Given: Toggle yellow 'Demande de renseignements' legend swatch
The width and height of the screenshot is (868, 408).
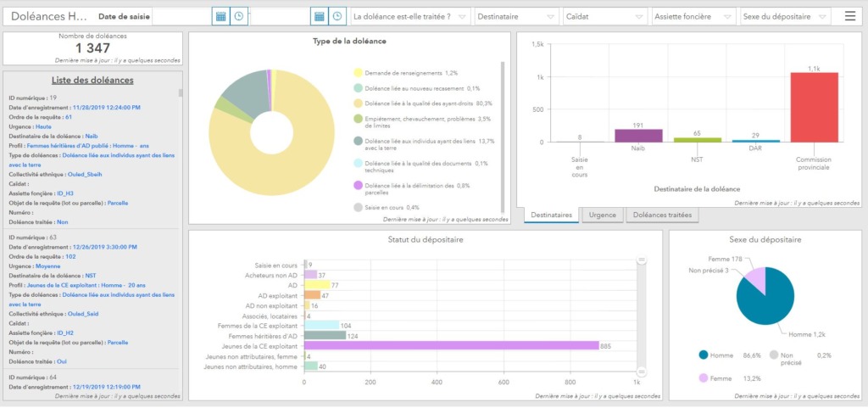Looking at the screenshot, I should click(x=359, y=72).
